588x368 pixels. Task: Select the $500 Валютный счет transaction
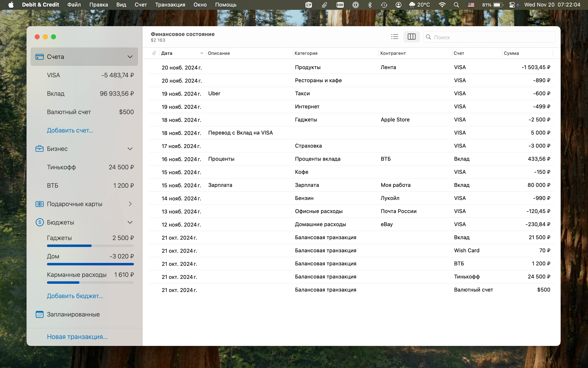pyautogui.click(x=351, y=290)
